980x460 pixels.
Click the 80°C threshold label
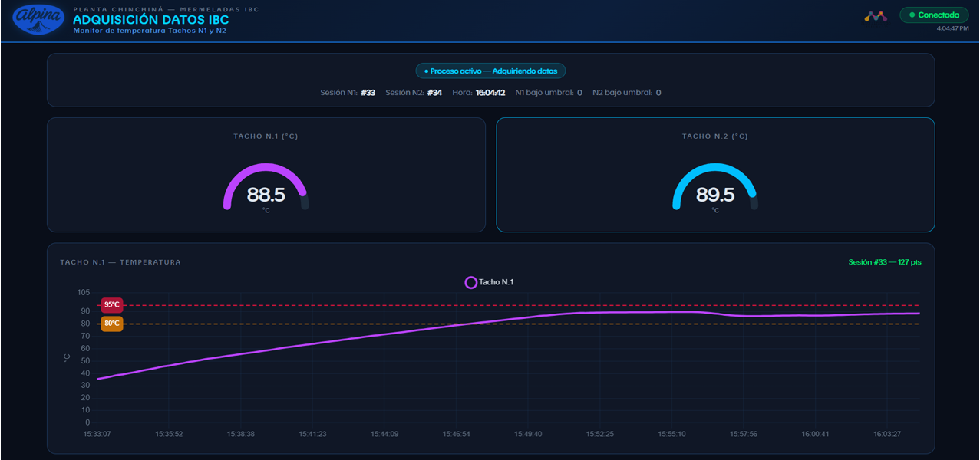(111, 324)
